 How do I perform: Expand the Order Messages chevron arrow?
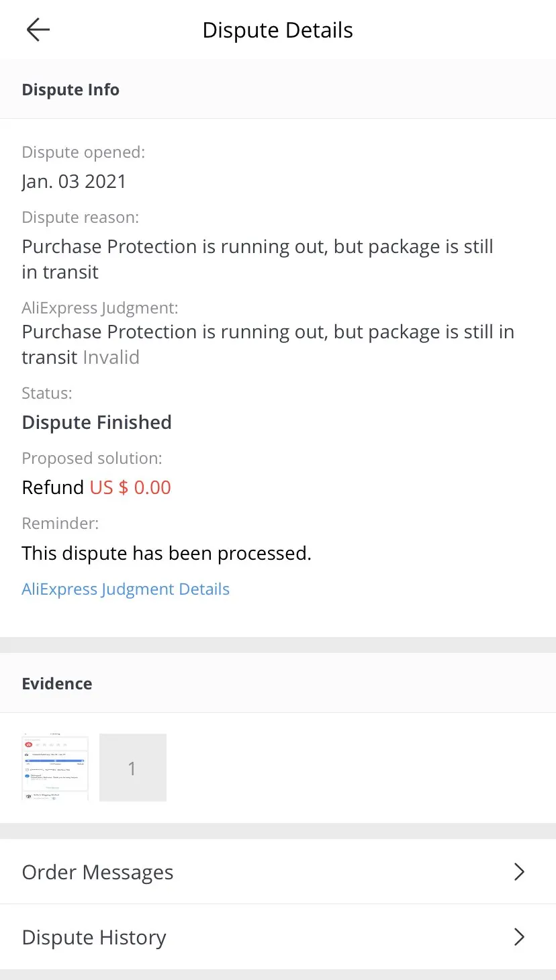tap(519, 872)
